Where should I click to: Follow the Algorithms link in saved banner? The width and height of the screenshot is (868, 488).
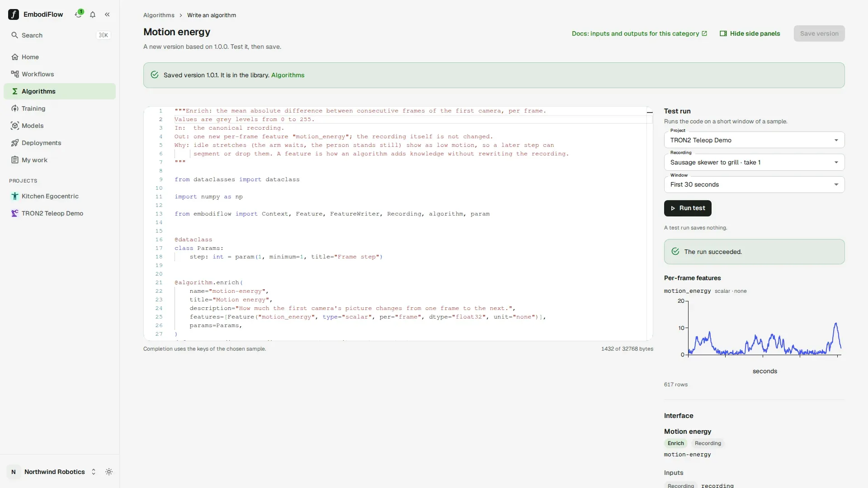(x=288, y=75)
